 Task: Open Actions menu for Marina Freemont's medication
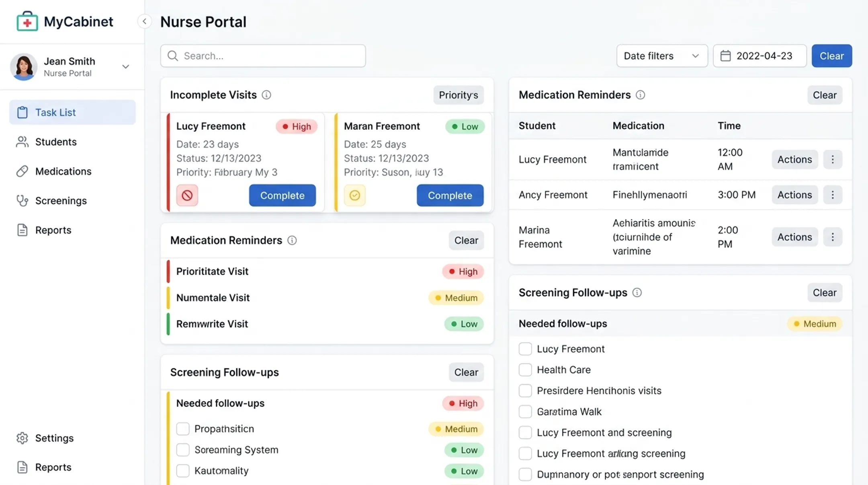(794, 237)
